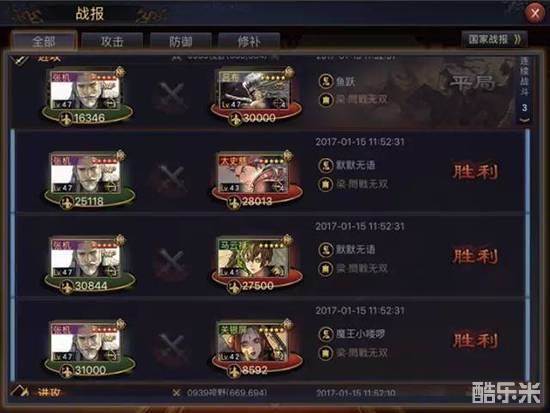Click own hero card with 16346 troops
This screenshot has height=413, width=550.
(x=87, y=95)
